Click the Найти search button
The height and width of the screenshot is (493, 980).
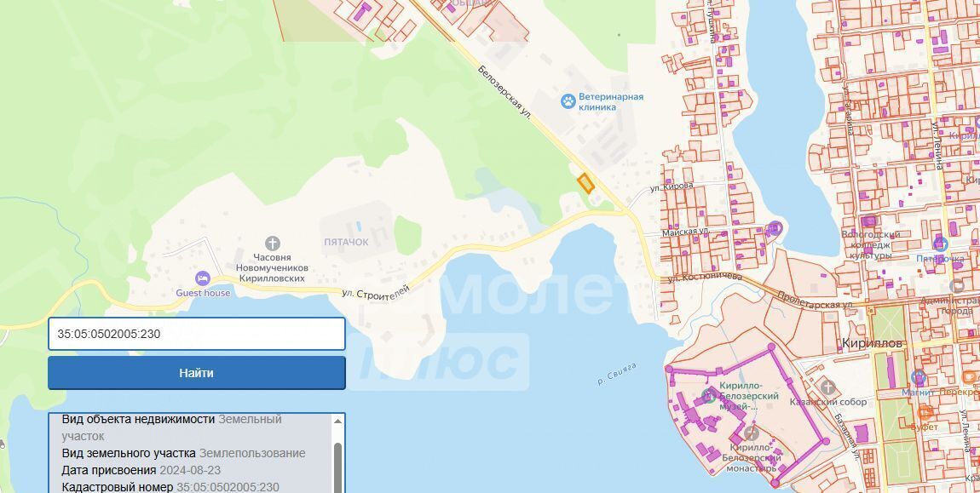196,373
